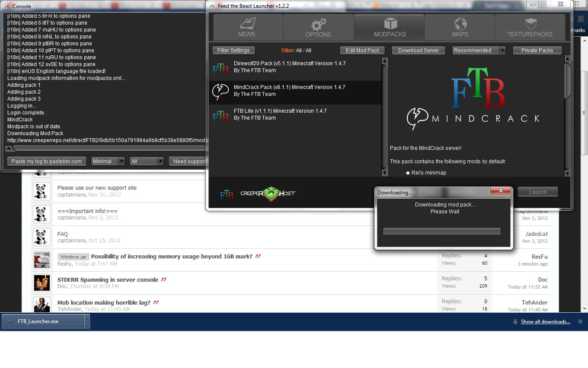Click the Edit Mod Pack button
588x368 pixels.
click(362, 51)
